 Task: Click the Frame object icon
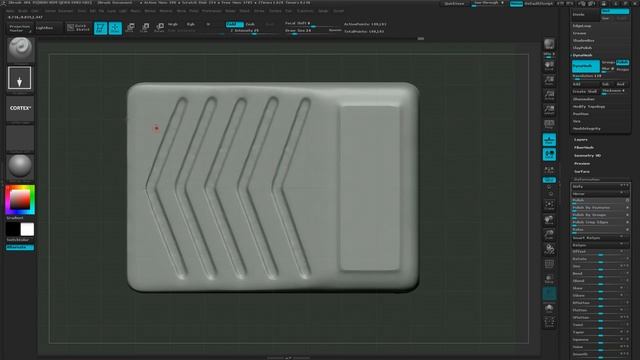pyautogui.click(x=549, y=205)
